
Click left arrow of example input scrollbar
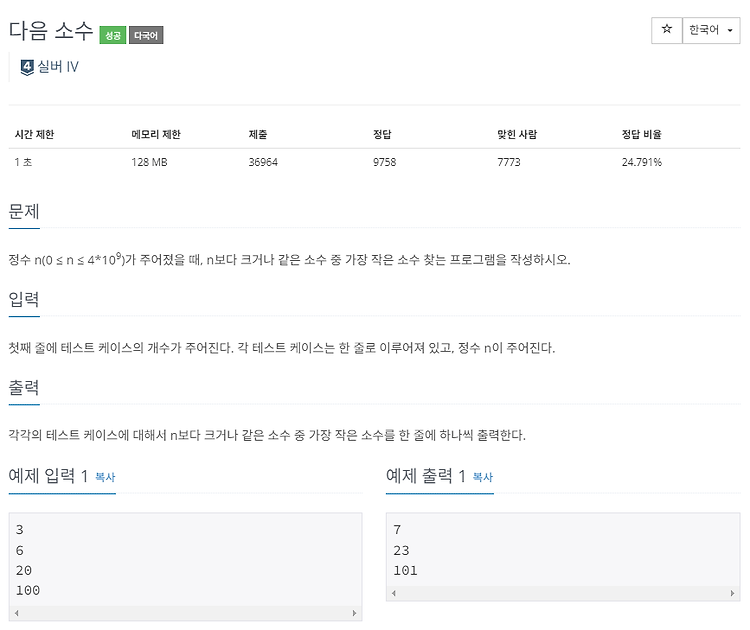click(x=17, y=613)
